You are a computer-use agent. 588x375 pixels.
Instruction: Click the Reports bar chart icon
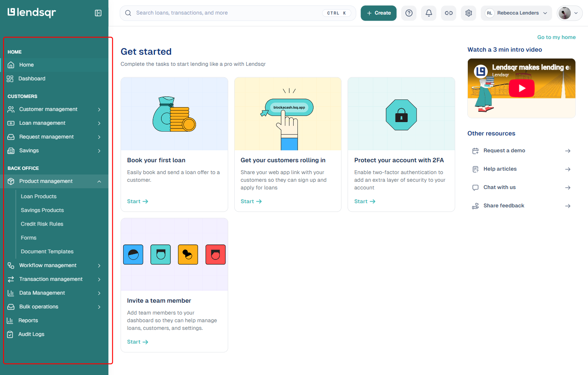[10, 320]
